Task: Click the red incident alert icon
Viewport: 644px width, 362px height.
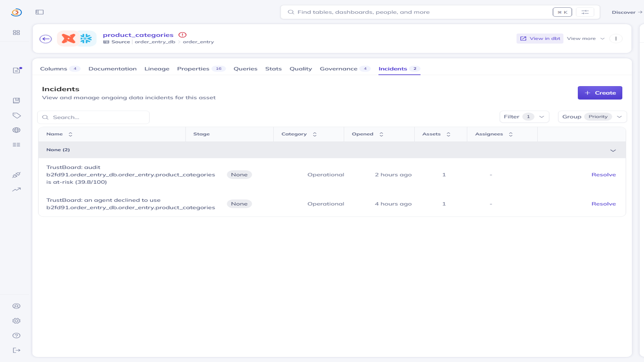Action: click(182, 35)
